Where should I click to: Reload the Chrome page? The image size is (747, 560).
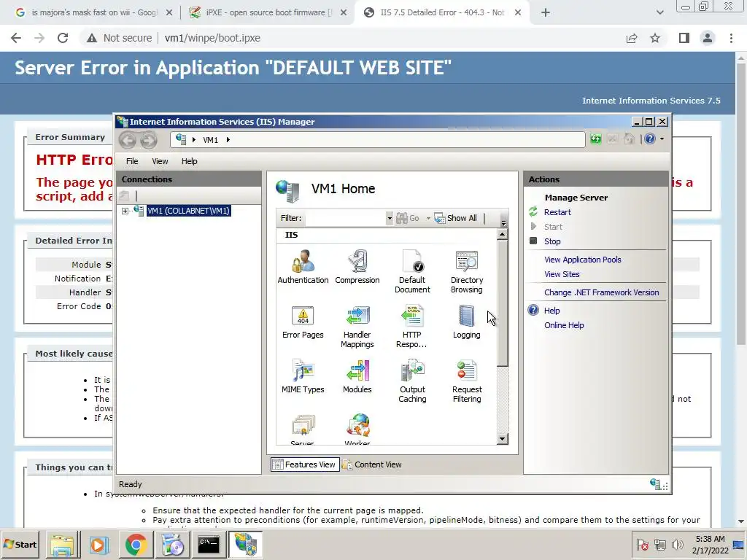63,38
